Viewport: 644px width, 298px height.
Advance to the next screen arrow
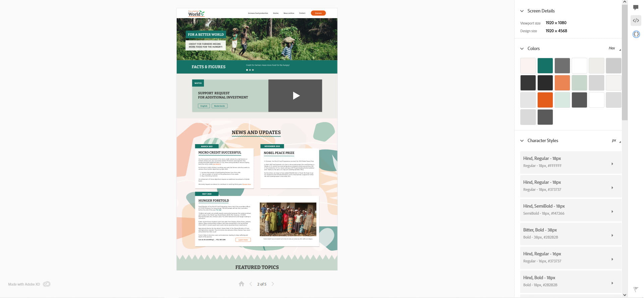(x=273, y=284)
